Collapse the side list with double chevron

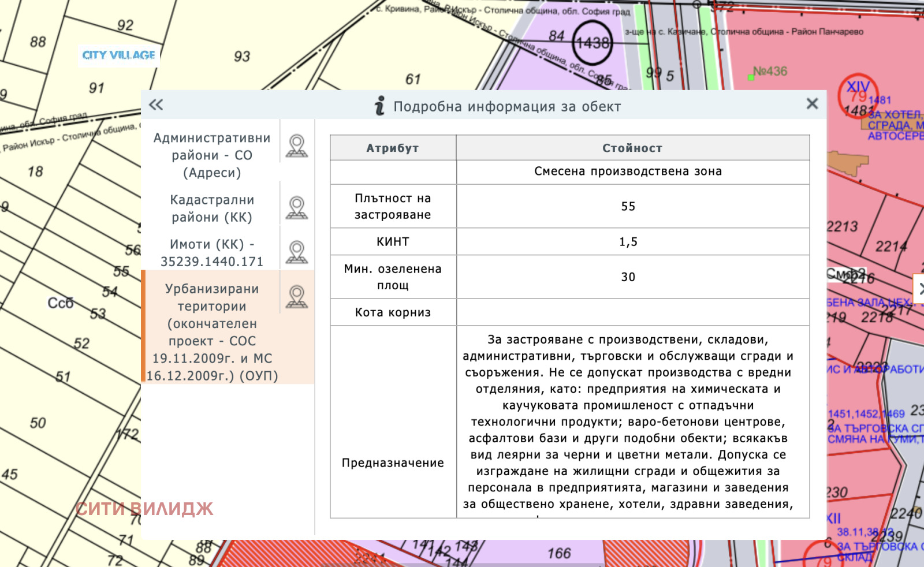tap(156, 105)
